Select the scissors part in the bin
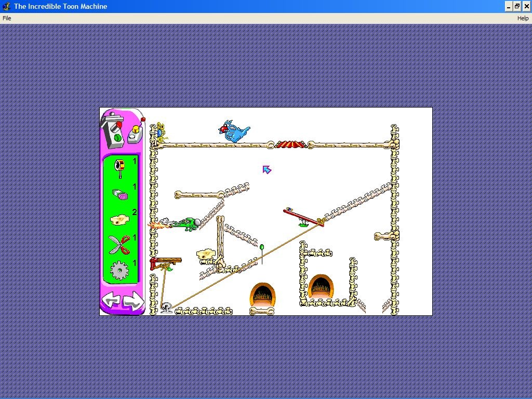Viewport: 532px width, 399px height. click(119, 245)
